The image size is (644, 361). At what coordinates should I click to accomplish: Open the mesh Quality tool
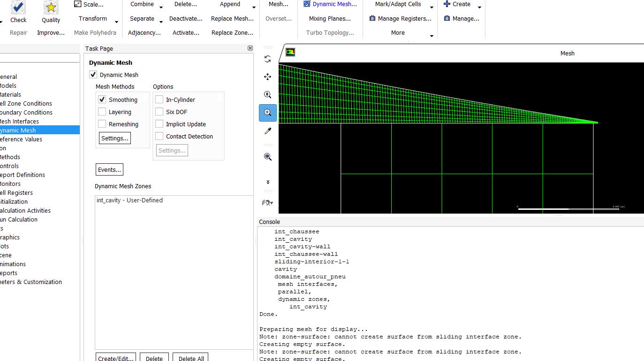51,8
